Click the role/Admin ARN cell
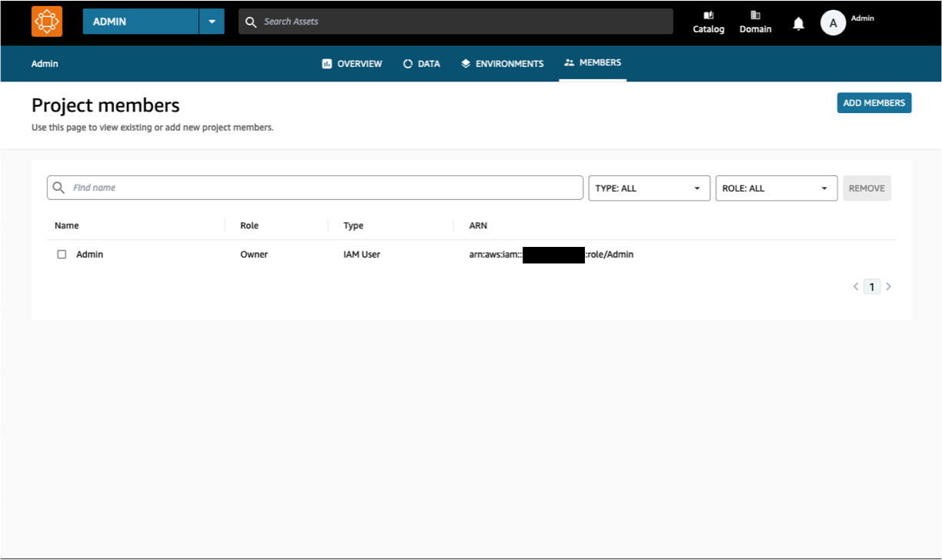Image resolution: width=942 pixels, height=560 pixels. (552, 255)
